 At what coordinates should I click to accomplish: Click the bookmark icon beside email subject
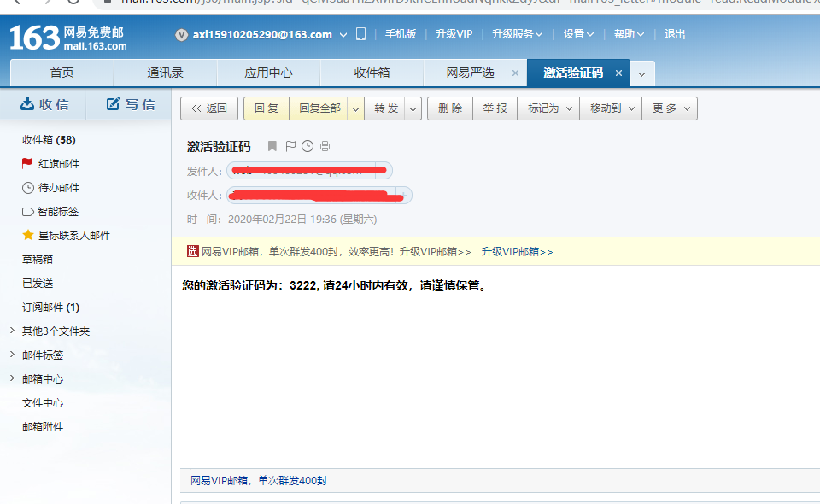tap(272, 146)
